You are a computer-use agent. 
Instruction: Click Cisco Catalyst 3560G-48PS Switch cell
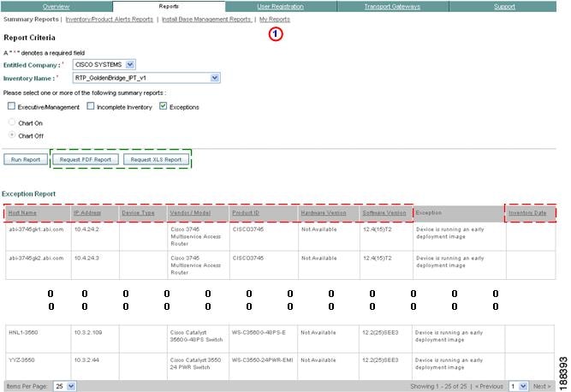[x=196, y=336]
